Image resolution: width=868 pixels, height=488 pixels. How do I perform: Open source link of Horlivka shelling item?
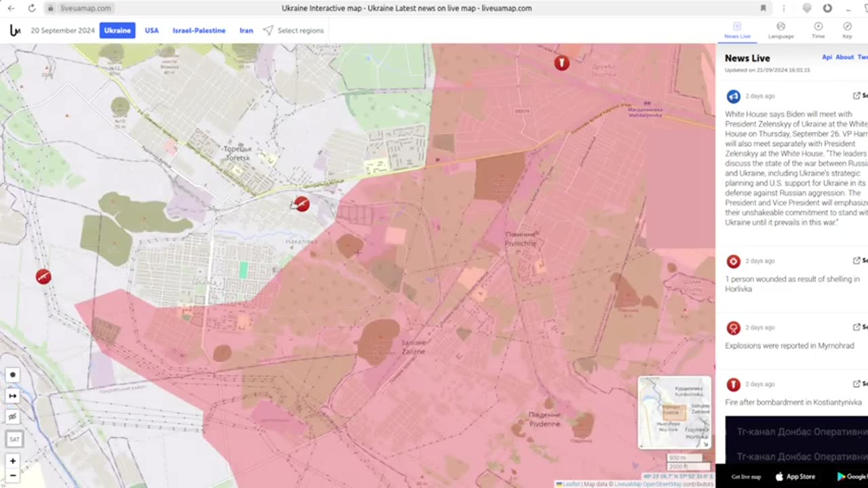[x=860, y=260]
